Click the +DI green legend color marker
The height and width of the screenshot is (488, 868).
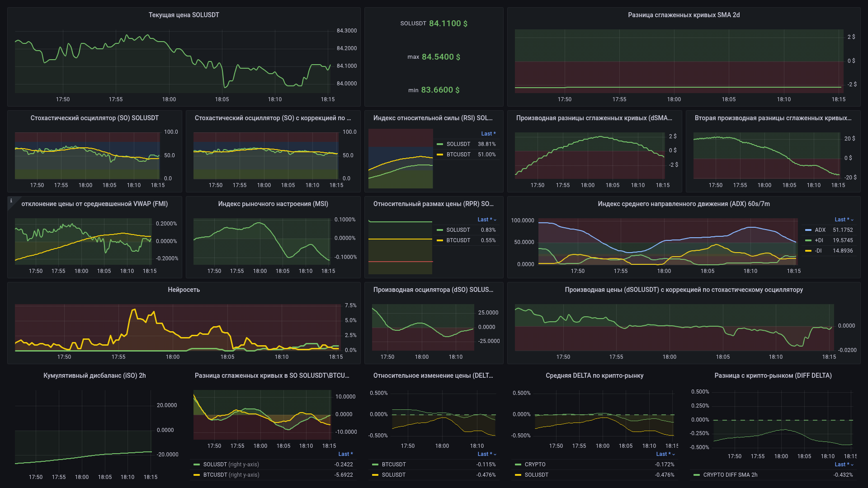point(808,240)
